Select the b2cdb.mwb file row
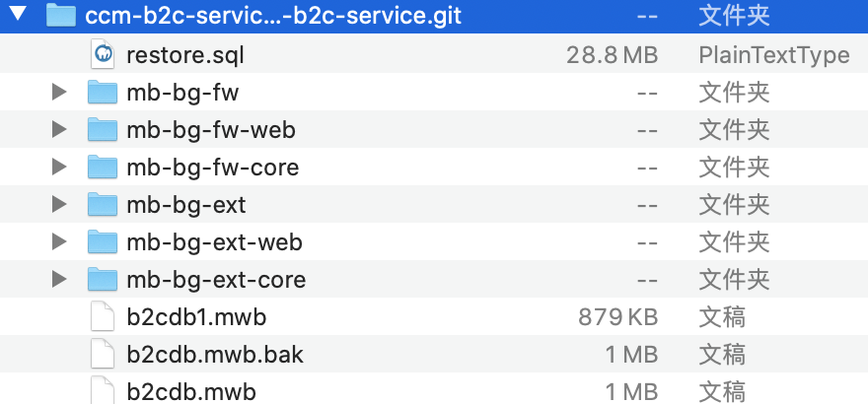Screen dimensions: 868x404 [434, 390]
